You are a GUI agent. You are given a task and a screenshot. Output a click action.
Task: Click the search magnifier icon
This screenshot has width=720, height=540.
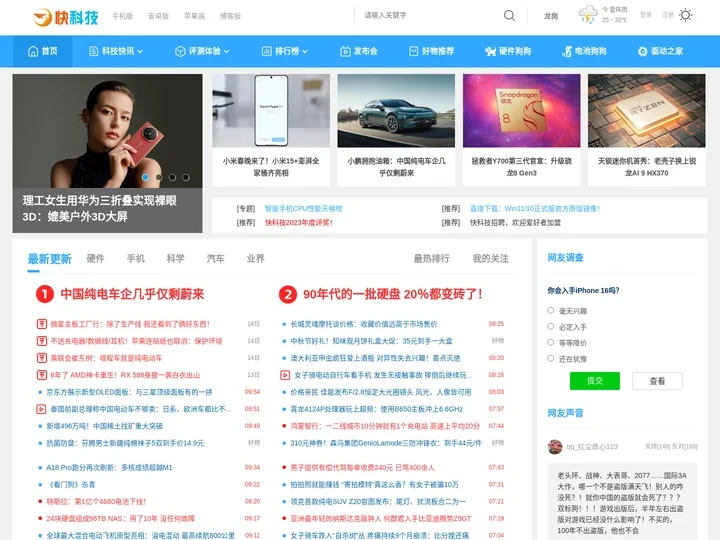[x=509, y=16]
